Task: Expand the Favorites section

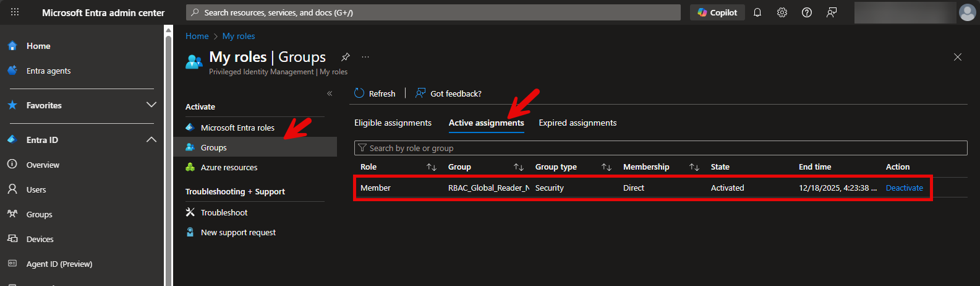Action: pos(151,105)
